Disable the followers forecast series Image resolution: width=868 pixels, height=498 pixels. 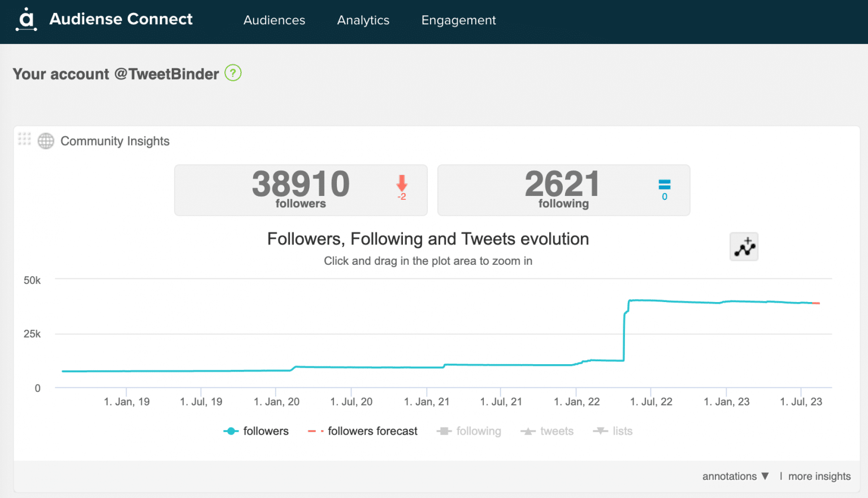click(x=372, y=431)
